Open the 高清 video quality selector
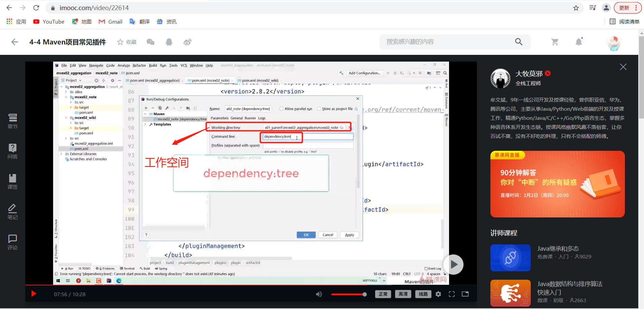Viewport: 644px width, 309px height. click(403, 294)
